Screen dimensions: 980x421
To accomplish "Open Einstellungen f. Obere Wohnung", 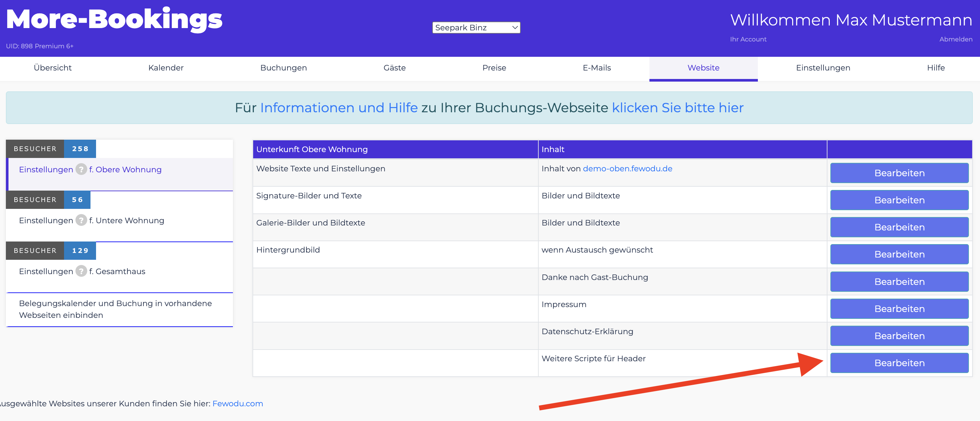I will [x=120, y=174].
